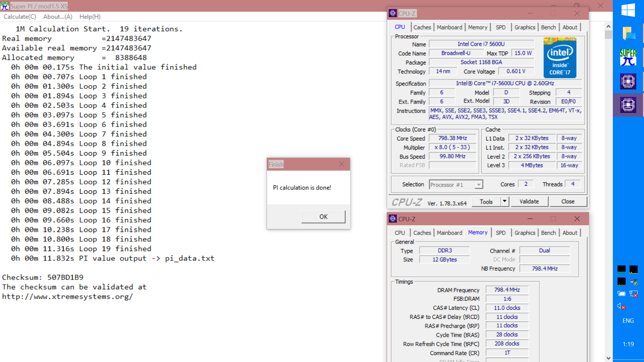Click the Intel Core i7 logo

point(560,58)
